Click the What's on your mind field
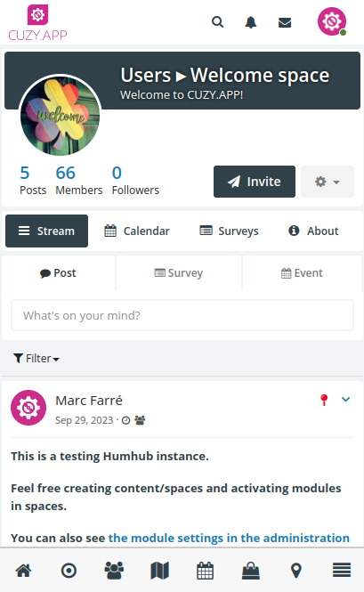 182,315
